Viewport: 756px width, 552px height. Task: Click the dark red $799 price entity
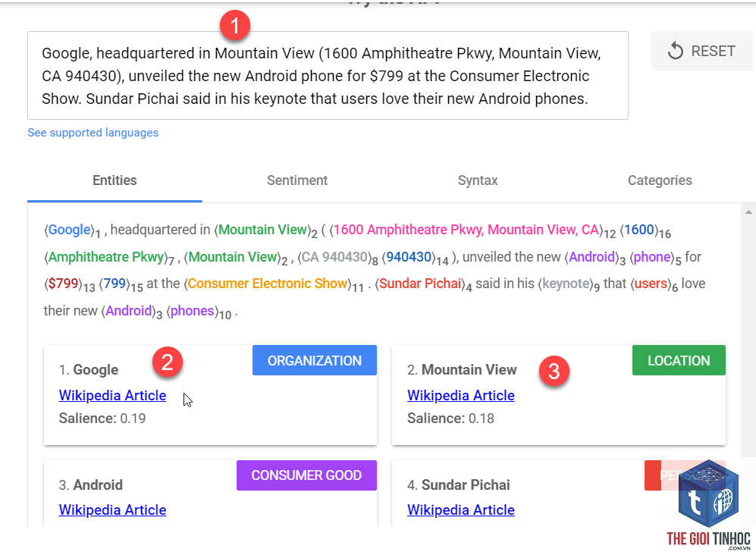[63, 284]
